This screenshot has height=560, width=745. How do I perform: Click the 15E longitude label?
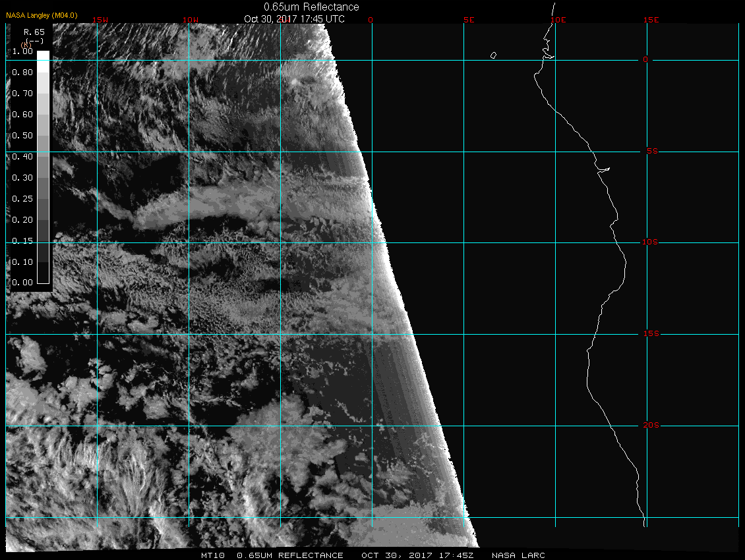coord(651,20)
